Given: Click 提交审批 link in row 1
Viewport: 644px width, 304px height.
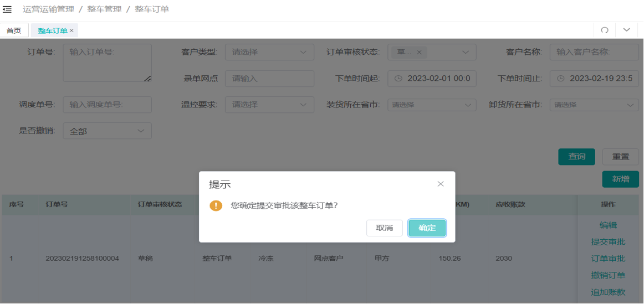Looking at the screenshot, I should pos(608,241).
